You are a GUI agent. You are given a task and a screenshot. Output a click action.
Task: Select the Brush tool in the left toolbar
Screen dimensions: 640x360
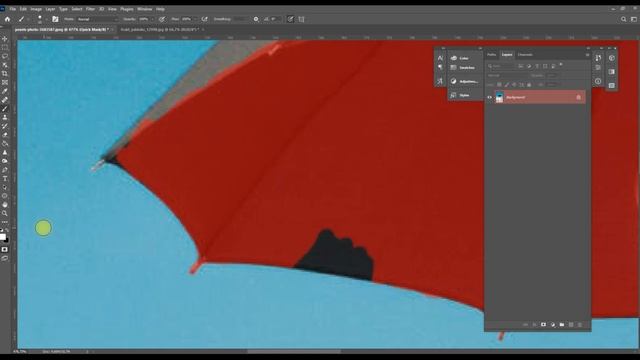point(5,109)
